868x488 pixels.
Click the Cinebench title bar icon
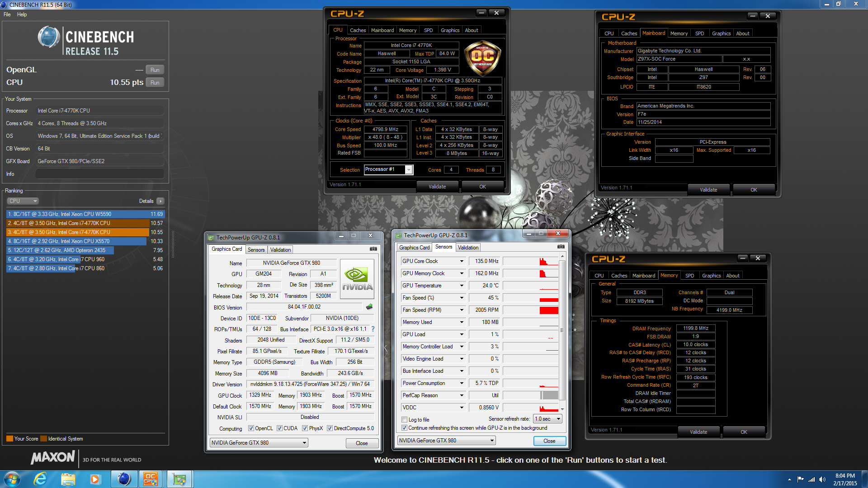click(x=4, y=5)
